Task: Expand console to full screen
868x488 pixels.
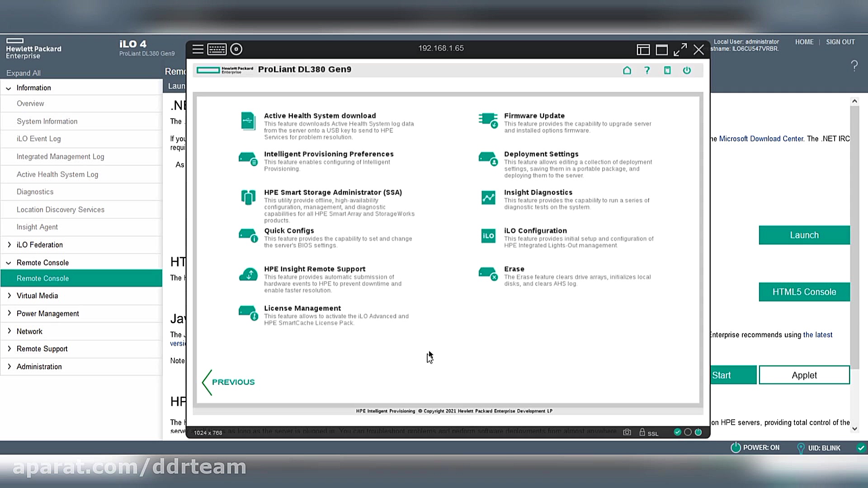Action: point(680,50)
